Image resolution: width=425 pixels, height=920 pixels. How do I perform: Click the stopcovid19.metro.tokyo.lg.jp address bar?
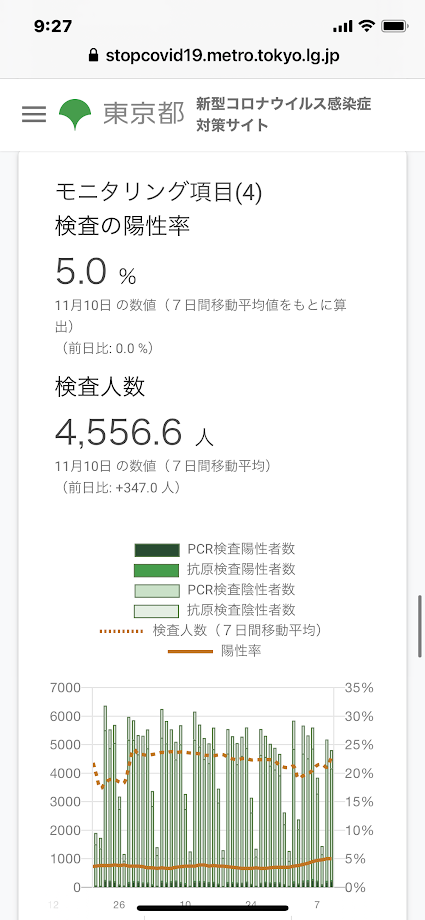pyautogui.click(x=212, y=56)
